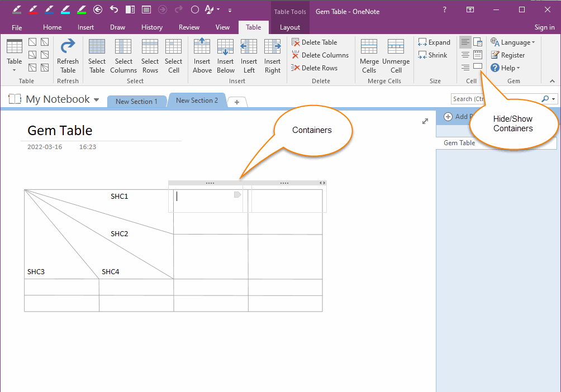The width and height of the screenshot is (561, 392).
Task: Click Refresh Table
Action: coord(68,56)
